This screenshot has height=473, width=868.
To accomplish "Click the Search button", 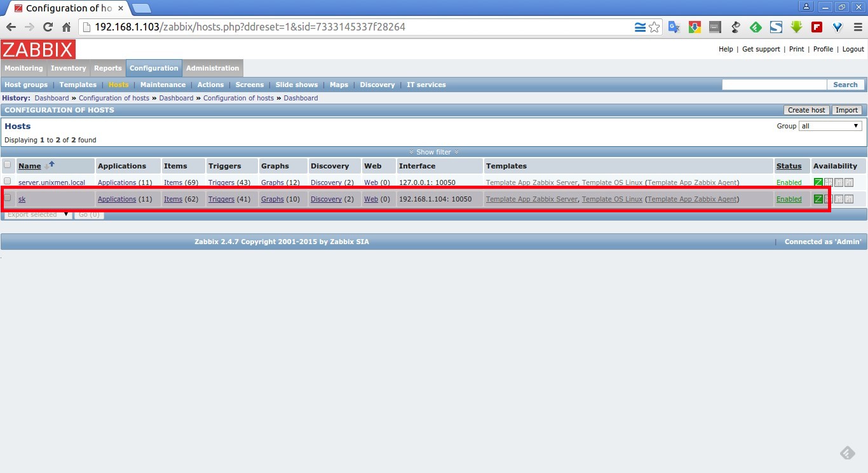I will point(846,85).
